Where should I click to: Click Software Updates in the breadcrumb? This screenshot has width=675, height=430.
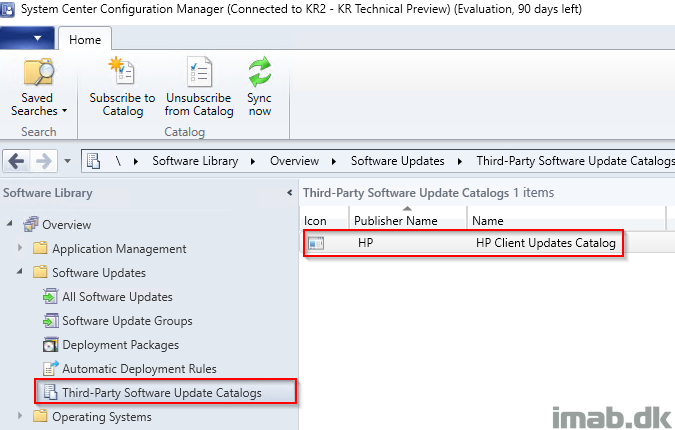click(x=397, y=161)
